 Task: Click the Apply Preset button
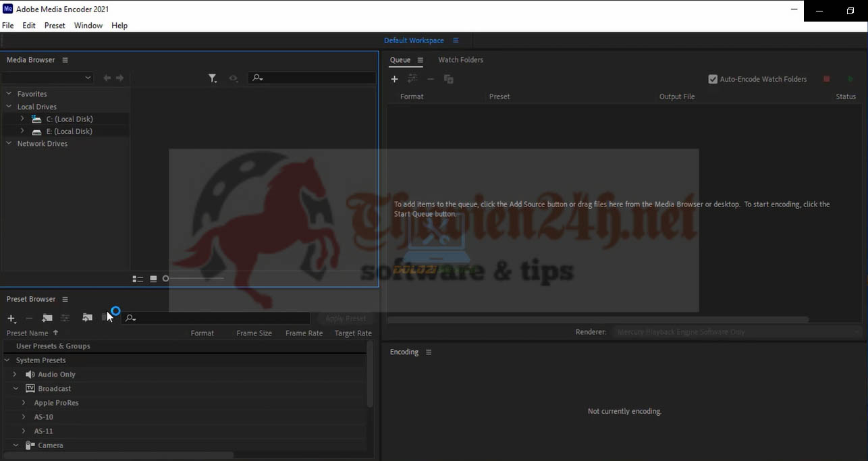point(346,319)
